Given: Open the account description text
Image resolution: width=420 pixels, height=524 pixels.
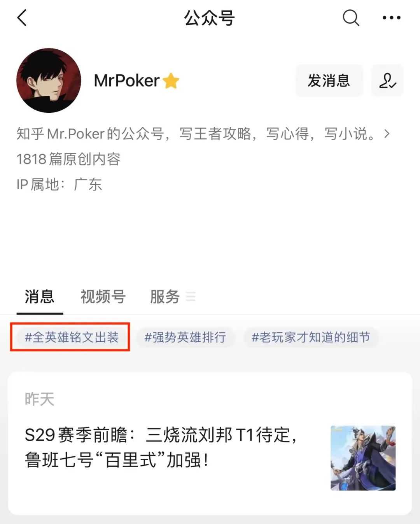Looking at the screenshot, I should pyautogui.click(x=197, y=134).
